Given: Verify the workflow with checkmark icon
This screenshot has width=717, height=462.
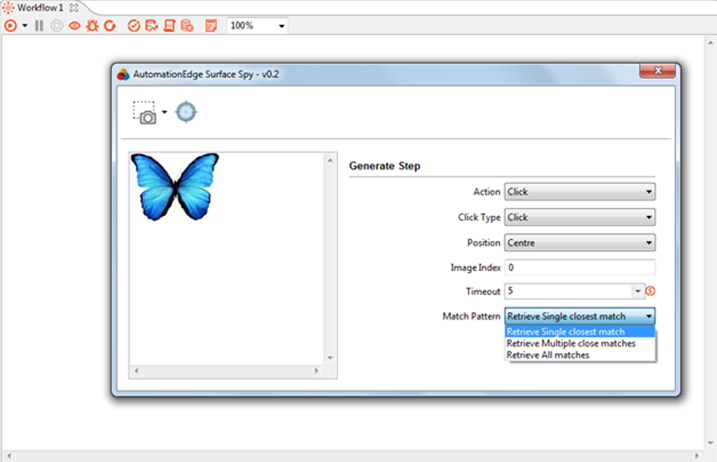Looking at the screenshot, I should (134, 26).
